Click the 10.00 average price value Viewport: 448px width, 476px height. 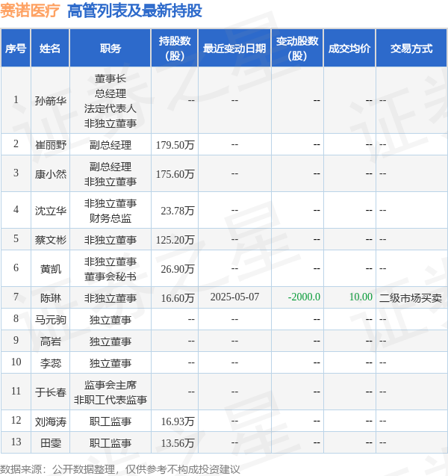click(361, 297)
